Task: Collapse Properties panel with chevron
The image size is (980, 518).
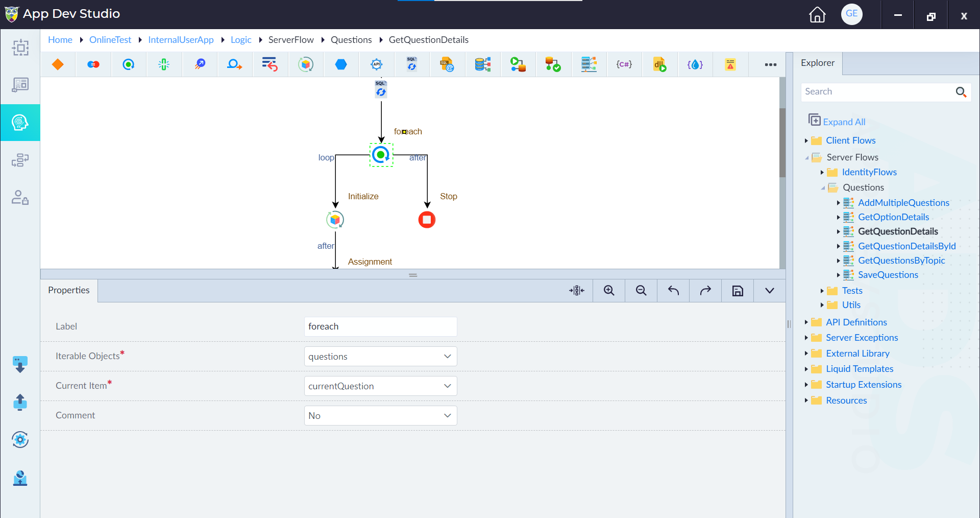Action: [x=770, y=291]
